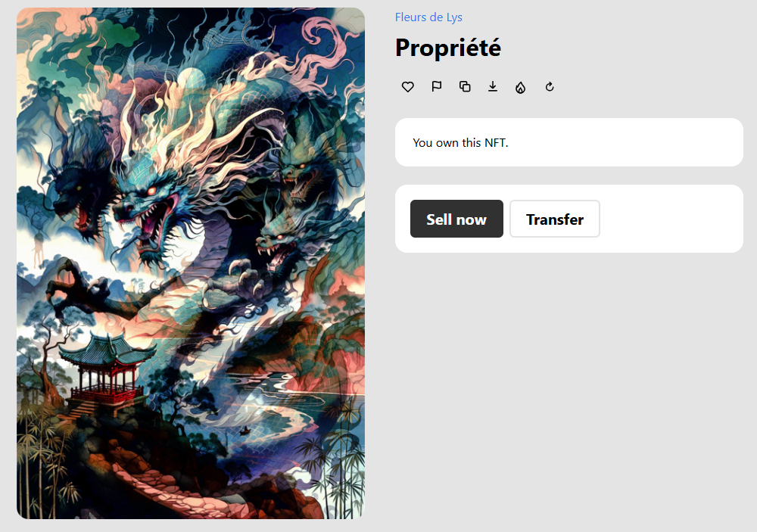Click the white ownership notice card
Viewport: 757px width, 532px height.
pos(569,142)
